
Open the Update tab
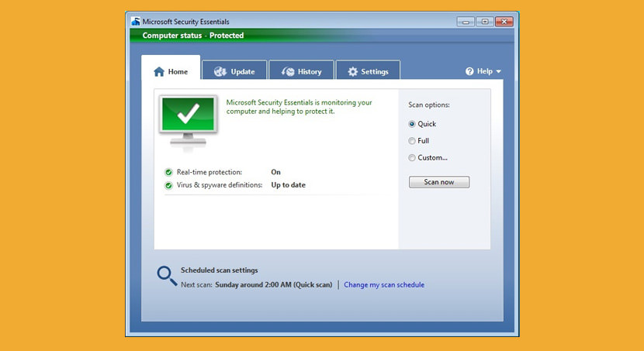[x=234, y=70]
